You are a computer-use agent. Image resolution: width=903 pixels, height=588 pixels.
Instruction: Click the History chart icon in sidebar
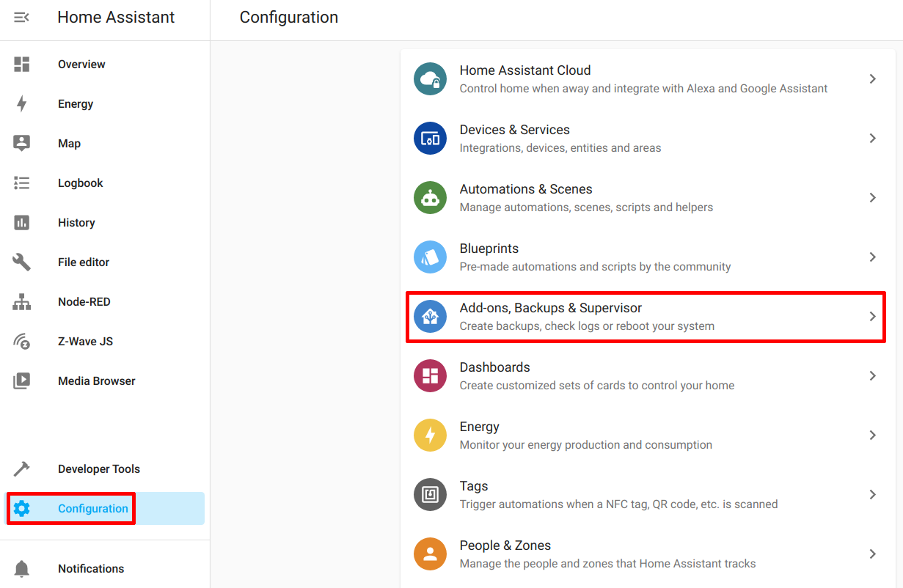point(22,223)
